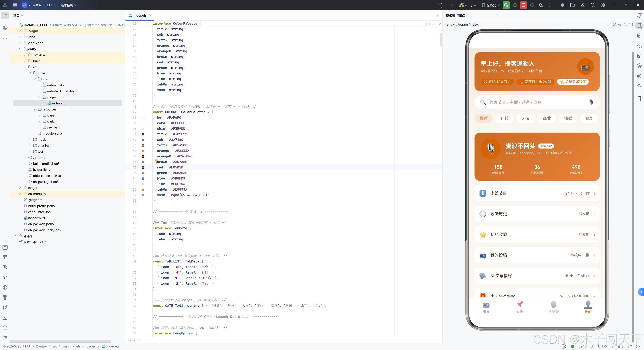Open the Project tool window folder icon
Viewport: 644px width, 350px height.
[x=5, y=15]
